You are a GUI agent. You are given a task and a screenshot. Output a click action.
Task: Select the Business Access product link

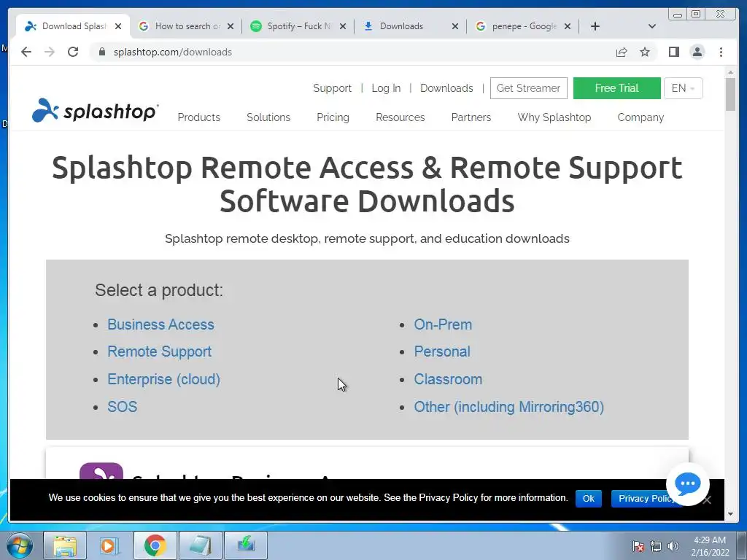[160, 324]
